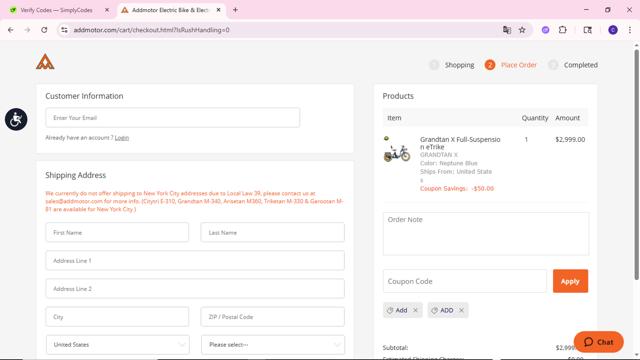Image resolution: width=640 pixels, height=360 pixels.
Task: Open the browser side panel icon
Action: point(587,30)
